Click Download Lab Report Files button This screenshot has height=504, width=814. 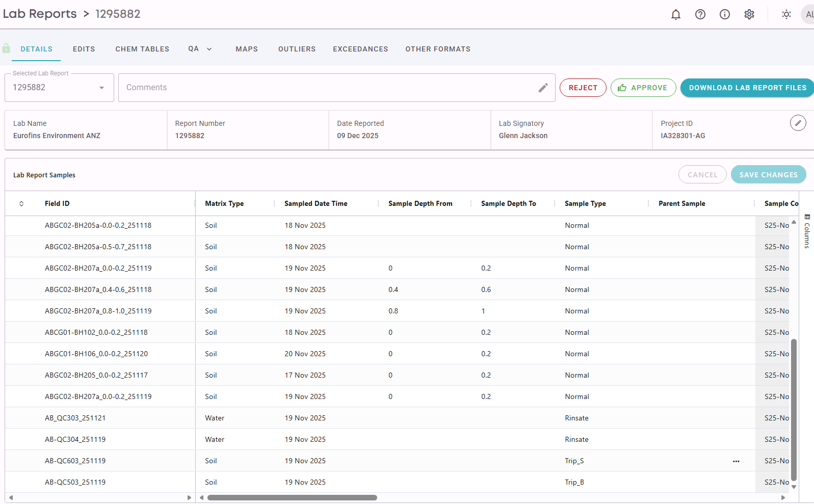click(x=747, y=88)
